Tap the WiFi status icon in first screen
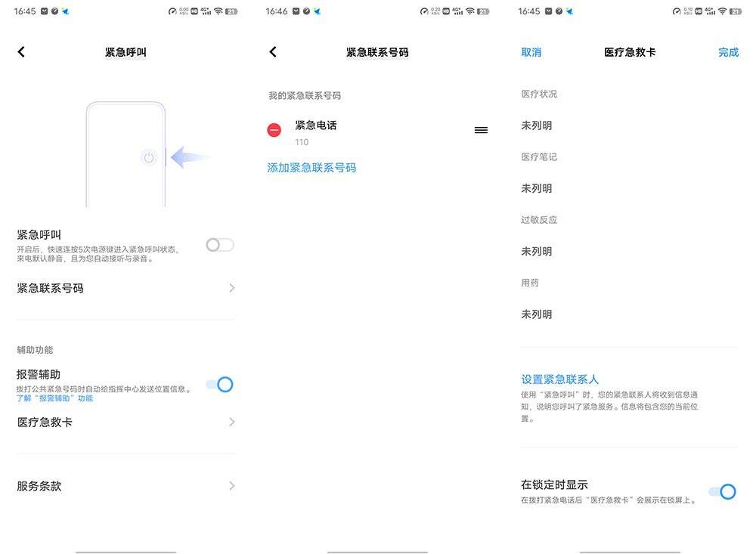The width and height of the screenshot is (756, 554). click(x=218, y=11)
